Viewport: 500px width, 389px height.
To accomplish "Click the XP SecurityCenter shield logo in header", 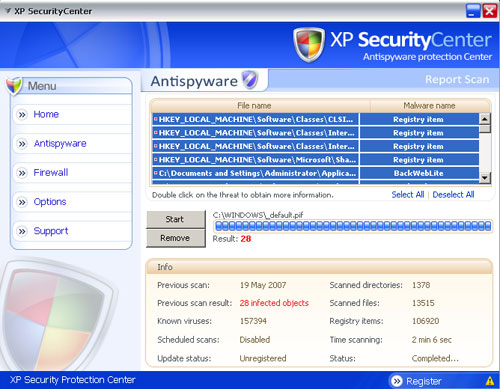I will 309,45.
